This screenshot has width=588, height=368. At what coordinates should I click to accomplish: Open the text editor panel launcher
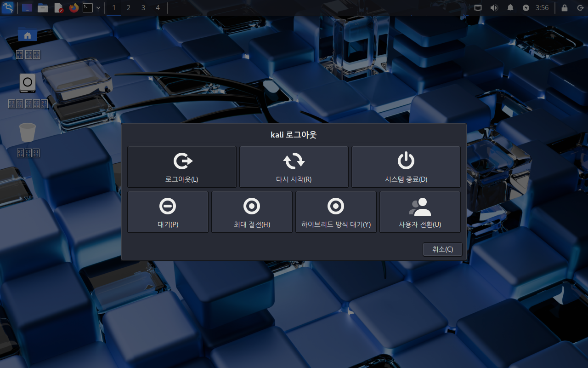tap(58, 8)
